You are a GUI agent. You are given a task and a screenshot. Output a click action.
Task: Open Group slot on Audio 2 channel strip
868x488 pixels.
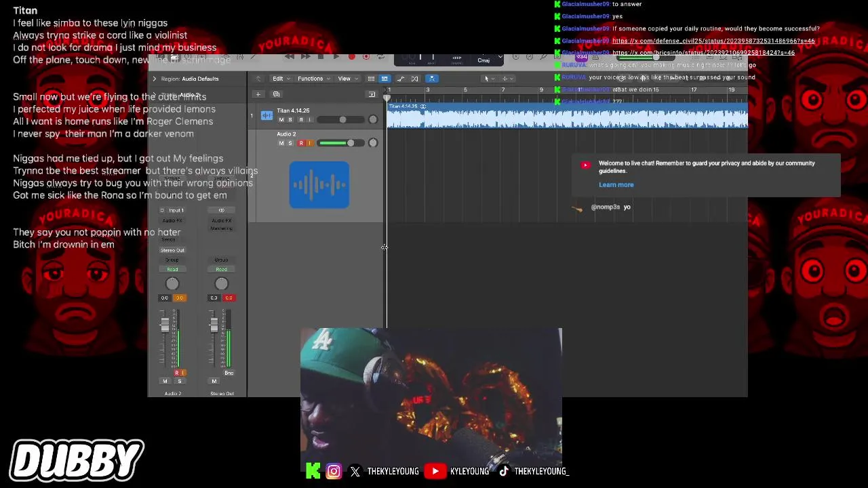(172, 260)
